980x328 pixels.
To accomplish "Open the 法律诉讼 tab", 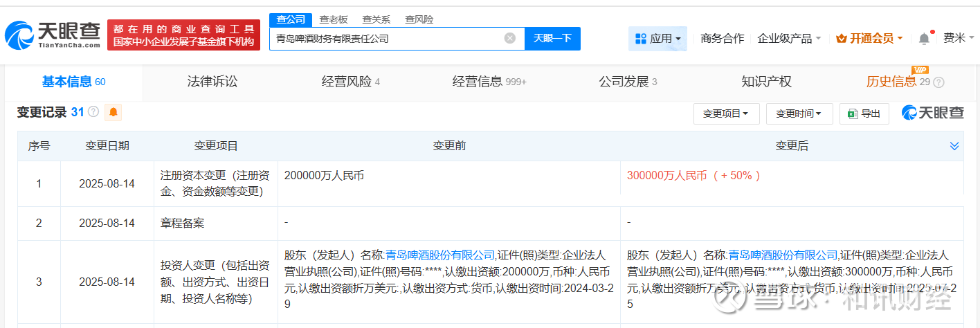I will [x=212, y=82].
